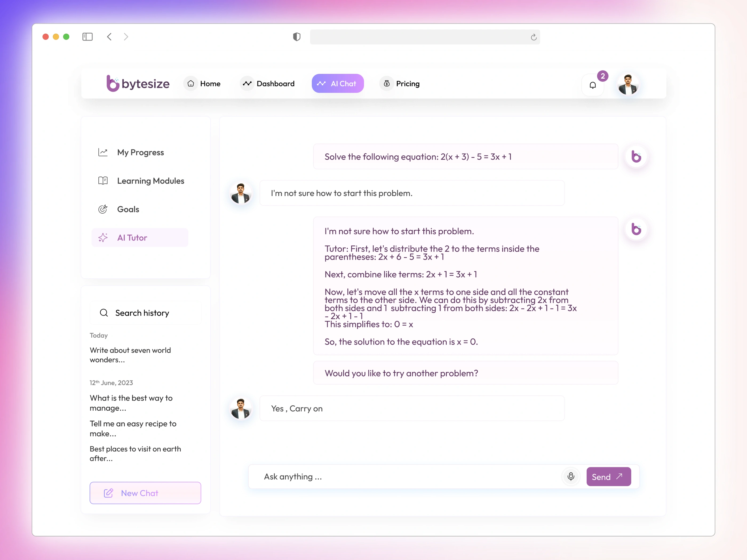This screenshot has height=560, width=747.
Task: Go back with browser back arrow
Action: [109, 37]
